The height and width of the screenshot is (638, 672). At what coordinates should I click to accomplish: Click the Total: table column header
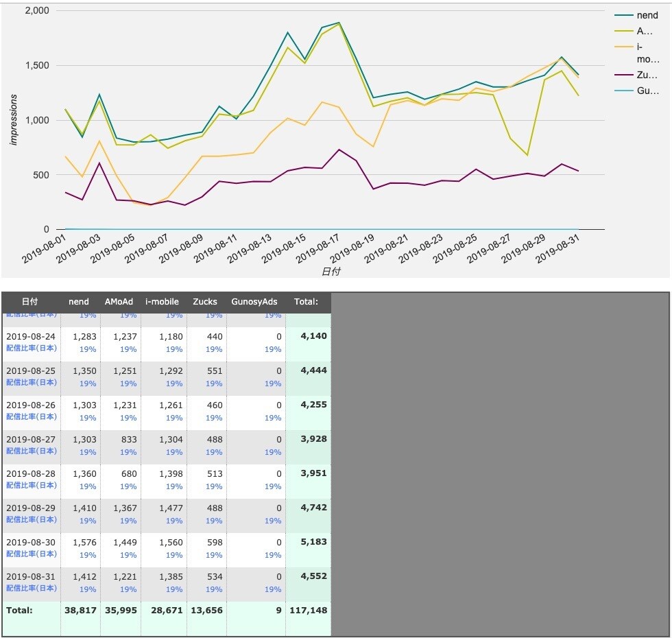point(306,301)
